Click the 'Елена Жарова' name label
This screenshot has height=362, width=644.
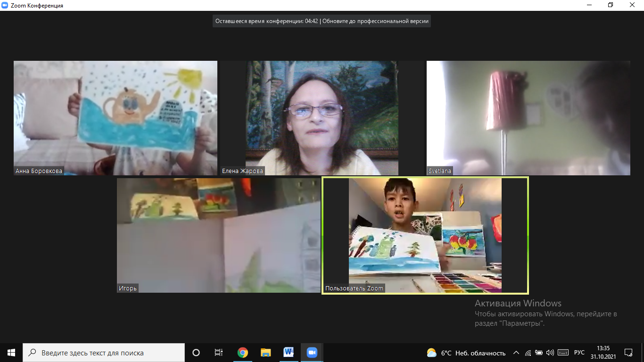coord(242,171)
